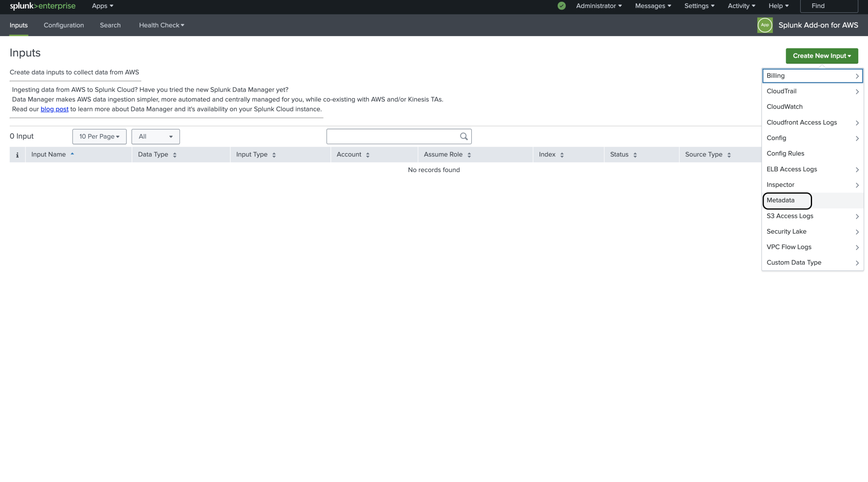Open the blog post link
This screenshot has height=482, width=868.
[x=54, y=109]
